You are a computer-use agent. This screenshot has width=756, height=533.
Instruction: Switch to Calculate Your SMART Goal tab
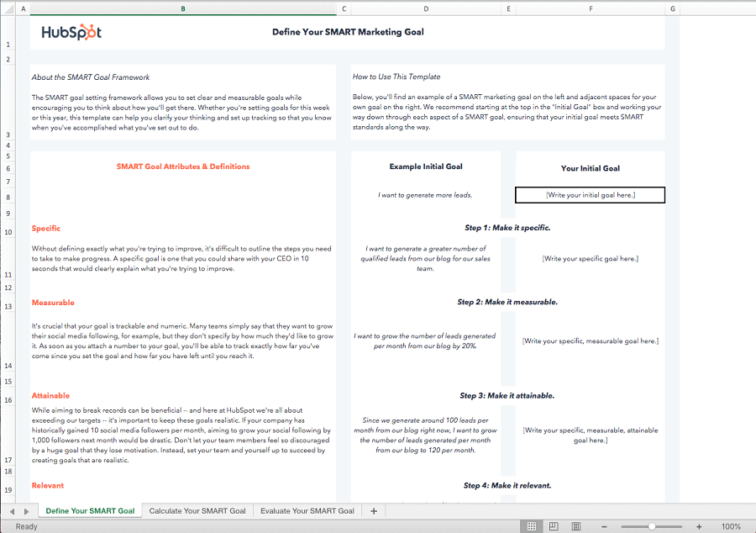(x=197, y=510)
